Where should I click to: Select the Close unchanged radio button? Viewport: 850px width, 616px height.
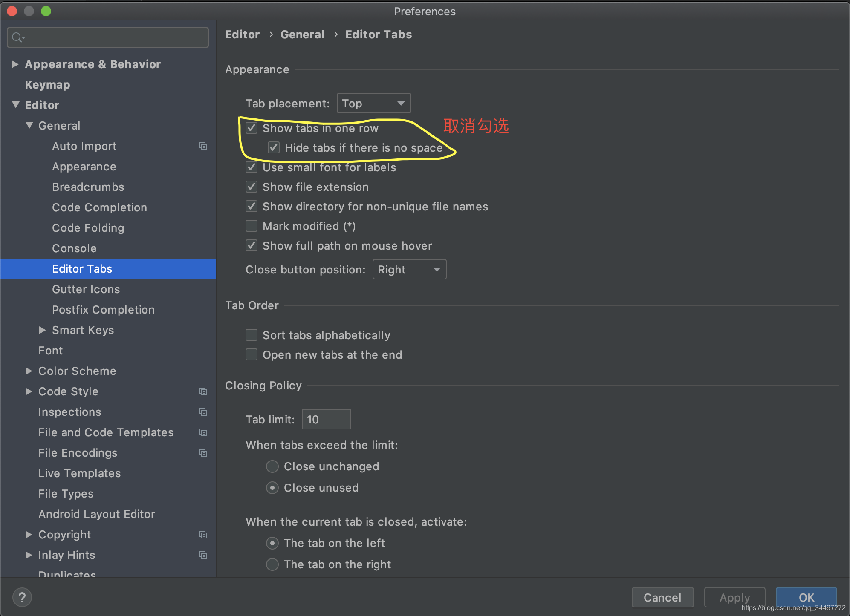(272, 466)
